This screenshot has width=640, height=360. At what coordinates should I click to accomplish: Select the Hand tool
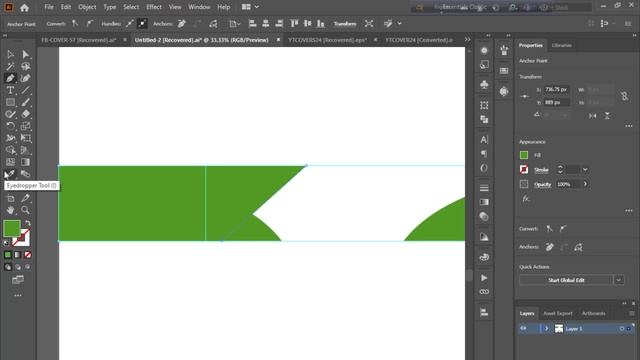point(11,210)
